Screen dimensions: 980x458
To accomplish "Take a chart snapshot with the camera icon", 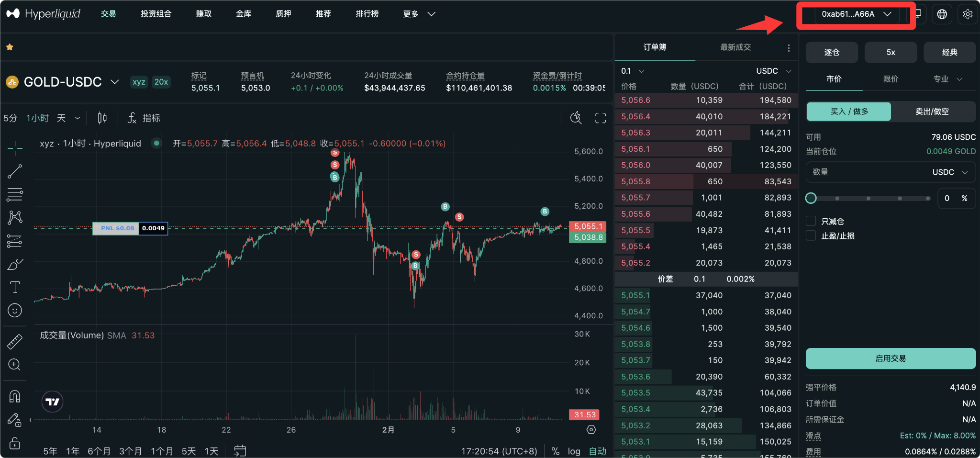I will coord(576,117).
